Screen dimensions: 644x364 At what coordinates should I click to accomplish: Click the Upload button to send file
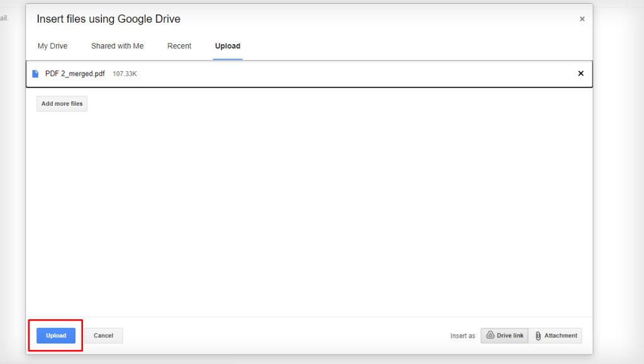click(x=55, y=335)
